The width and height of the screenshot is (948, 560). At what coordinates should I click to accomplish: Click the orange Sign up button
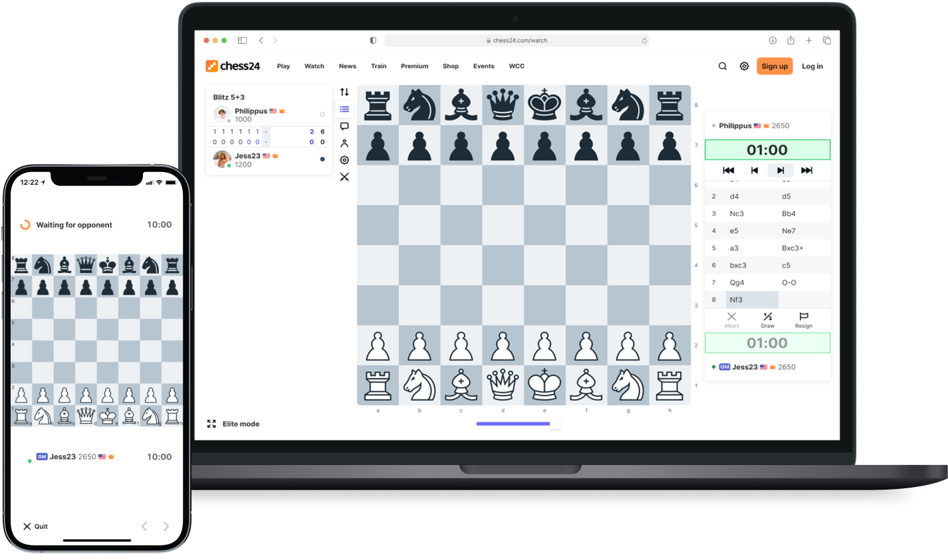coord(774,66)
